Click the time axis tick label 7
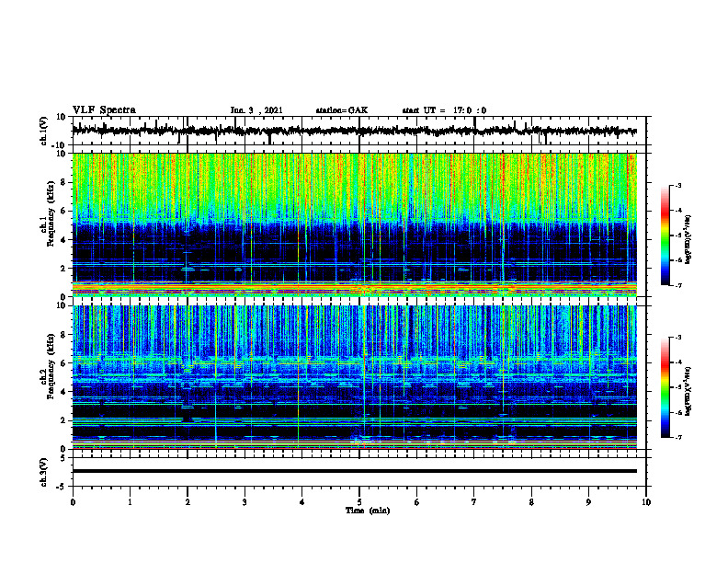The width and height of the screenshot is (728, 563). pyautogui.click(x=474, y=502)
